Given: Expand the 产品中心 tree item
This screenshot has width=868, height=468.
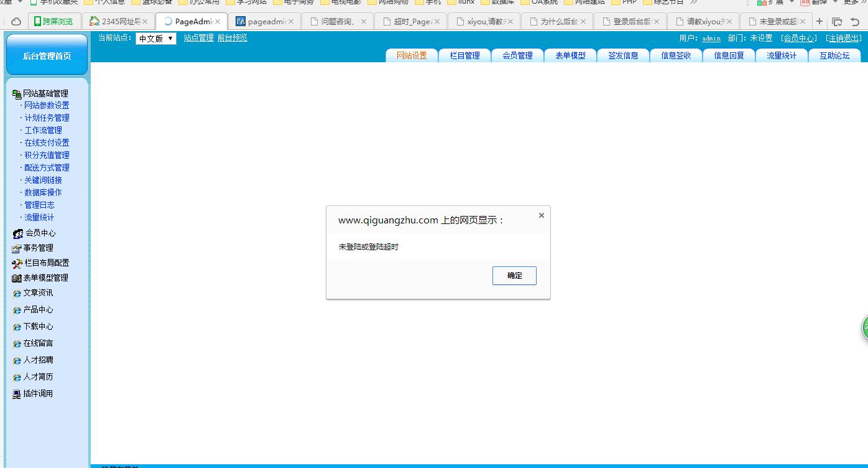Looking at the screenshot, I should click(38, 310).
